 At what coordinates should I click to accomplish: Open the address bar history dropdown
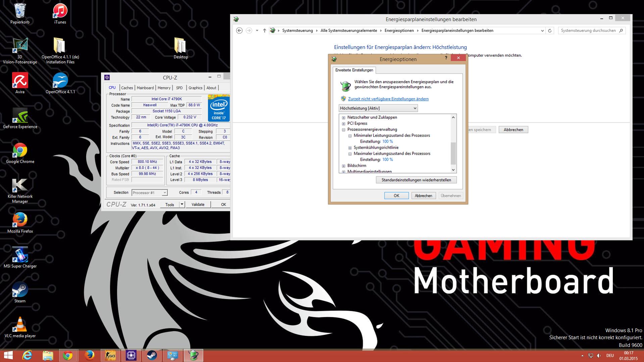[542, 31]
